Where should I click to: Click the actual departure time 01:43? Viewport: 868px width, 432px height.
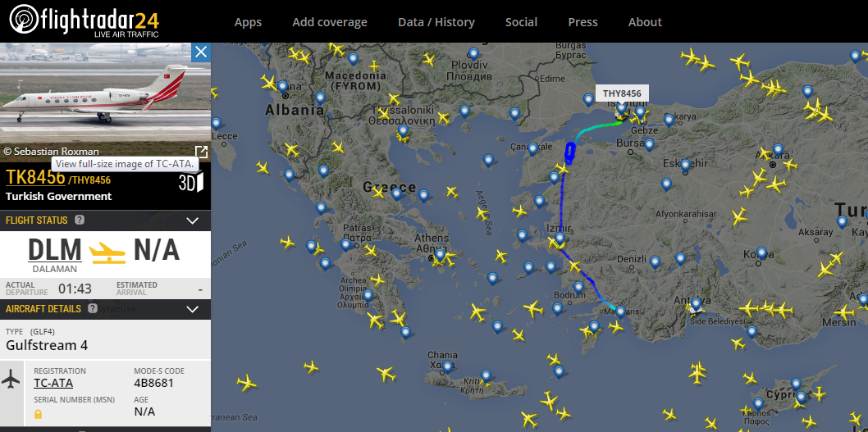(x=75, y=289)
